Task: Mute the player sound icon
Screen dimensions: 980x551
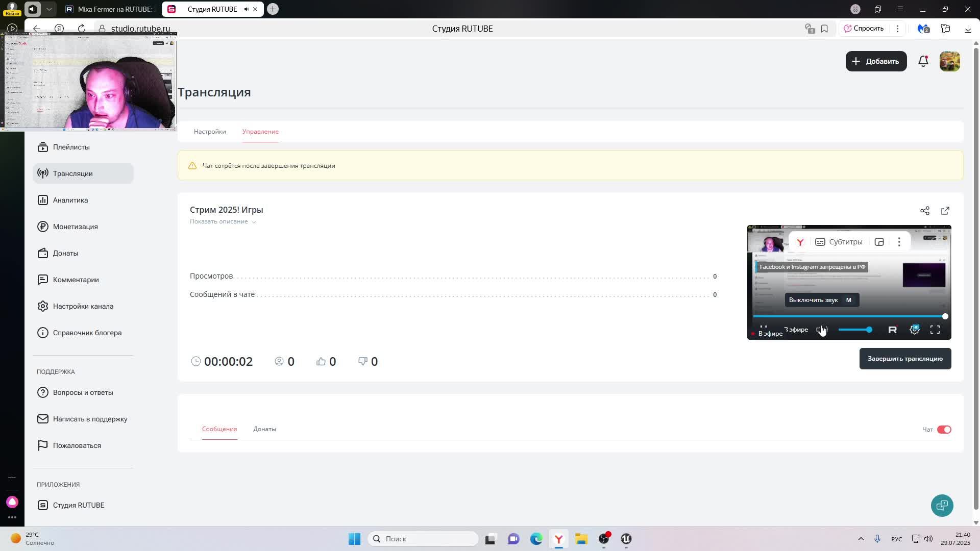Action: [820, 330]
